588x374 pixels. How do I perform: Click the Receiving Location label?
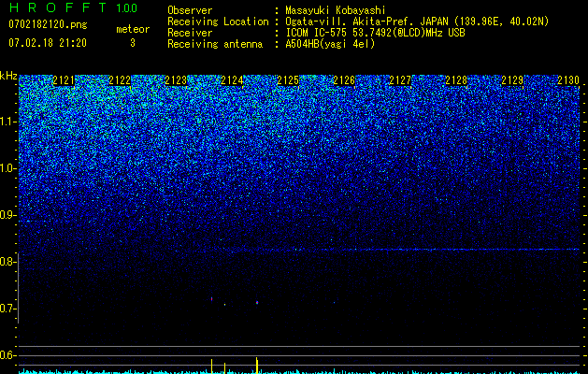pos(218,22)
